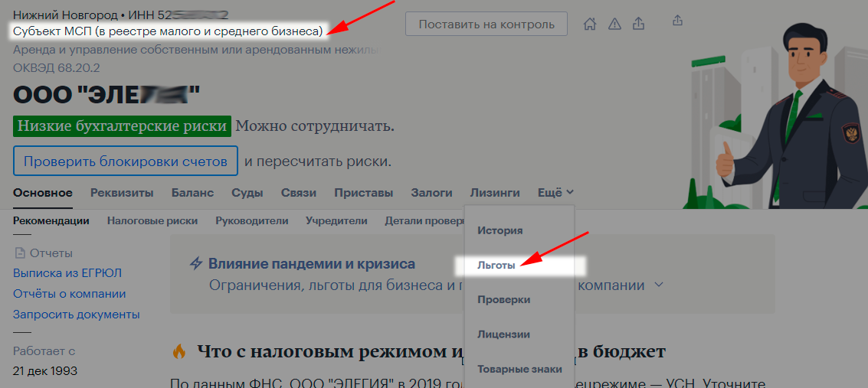The image size is (868, 388).
Task: Switch to the Баланс tab
Action: coord(192,193)
